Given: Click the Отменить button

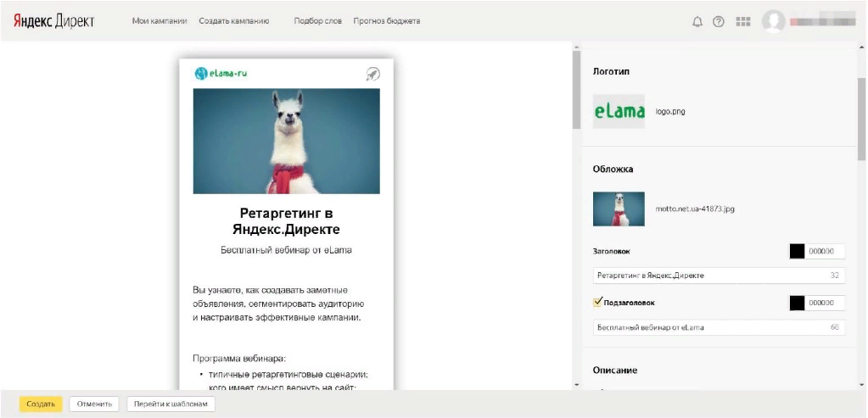Looking at the screenshot, I should click(94, 404).
